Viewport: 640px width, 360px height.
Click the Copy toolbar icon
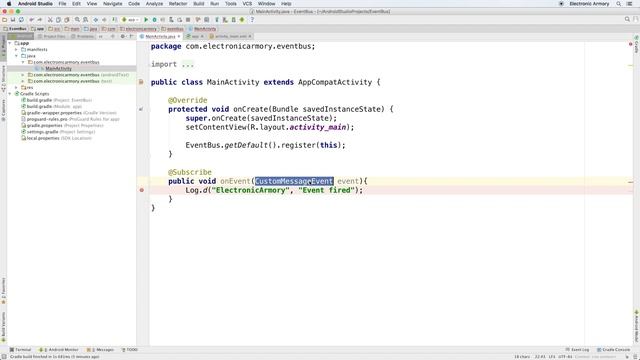point(58,20)
